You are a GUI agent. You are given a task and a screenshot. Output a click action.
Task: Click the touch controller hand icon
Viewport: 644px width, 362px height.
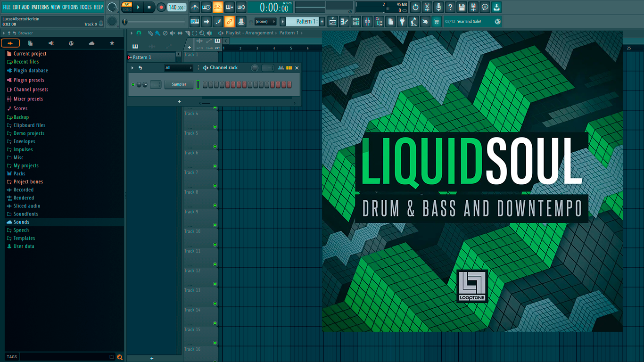pos(425,21)
